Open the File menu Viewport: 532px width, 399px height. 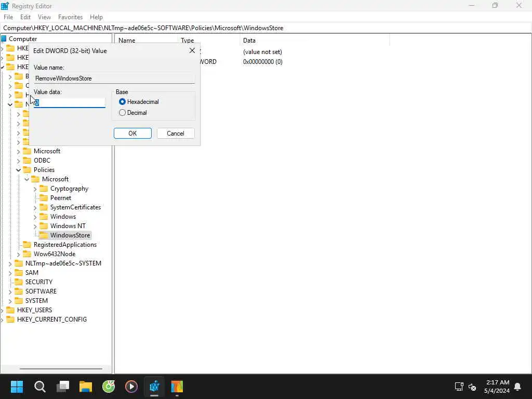pos(8,17)
